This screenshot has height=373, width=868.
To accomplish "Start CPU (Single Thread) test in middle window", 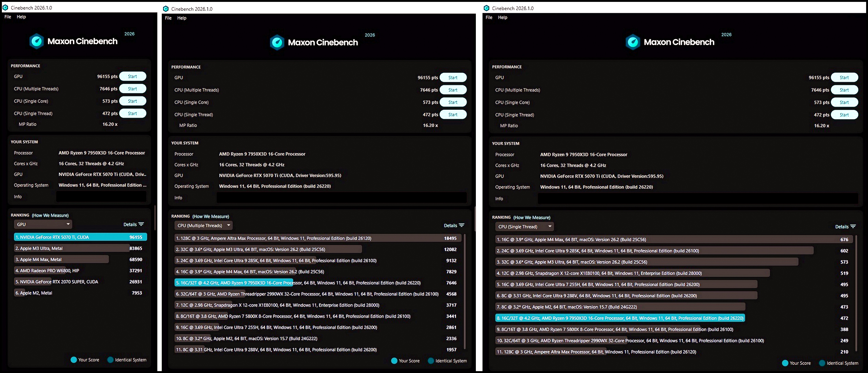I will pyautogui.click(x=453, y=114).
